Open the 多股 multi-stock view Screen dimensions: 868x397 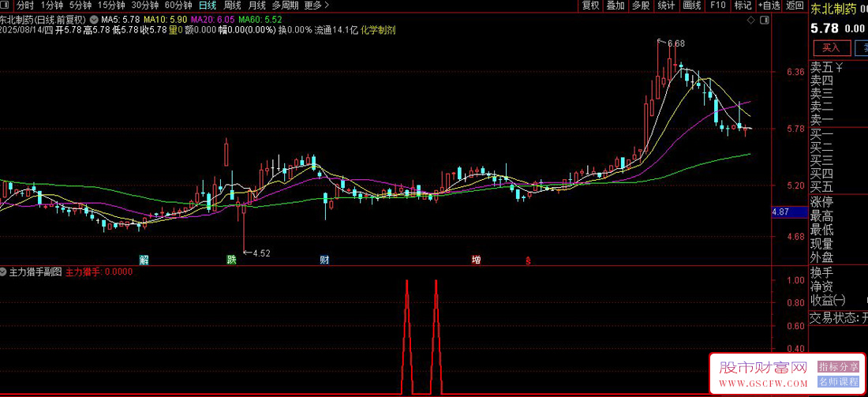[x=641, y=6]
